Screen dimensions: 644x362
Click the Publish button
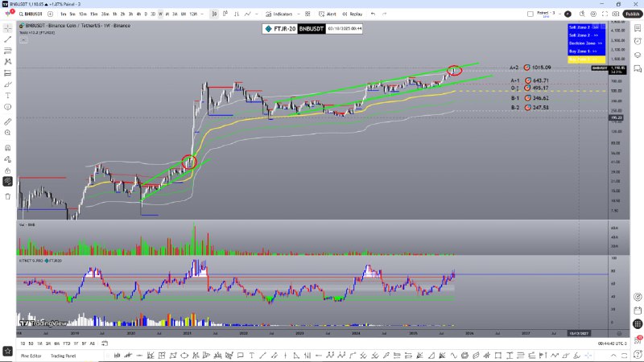pyautogui.click(x=632, y=14)
